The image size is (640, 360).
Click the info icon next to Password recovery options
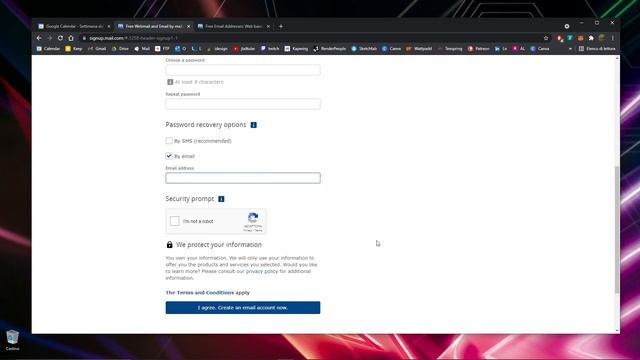(253, 125)
